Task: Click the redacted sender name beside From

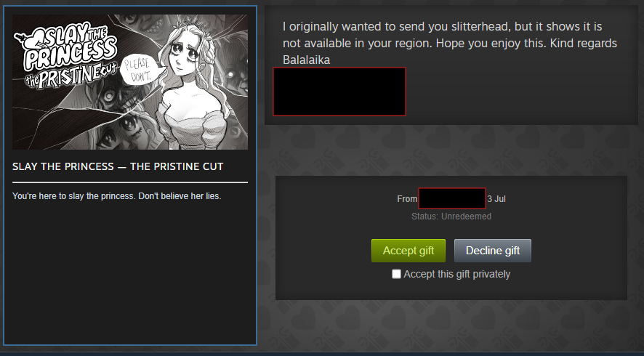Action: (x=452, y=198)
